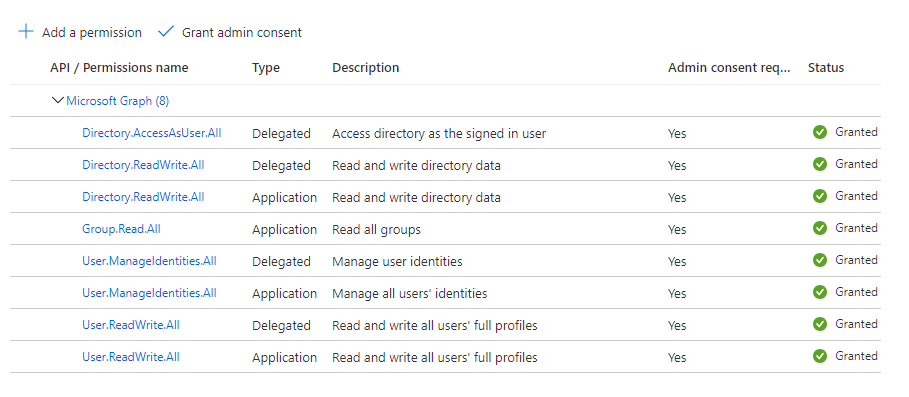Click Grant admin consent button text

[242, 32]
